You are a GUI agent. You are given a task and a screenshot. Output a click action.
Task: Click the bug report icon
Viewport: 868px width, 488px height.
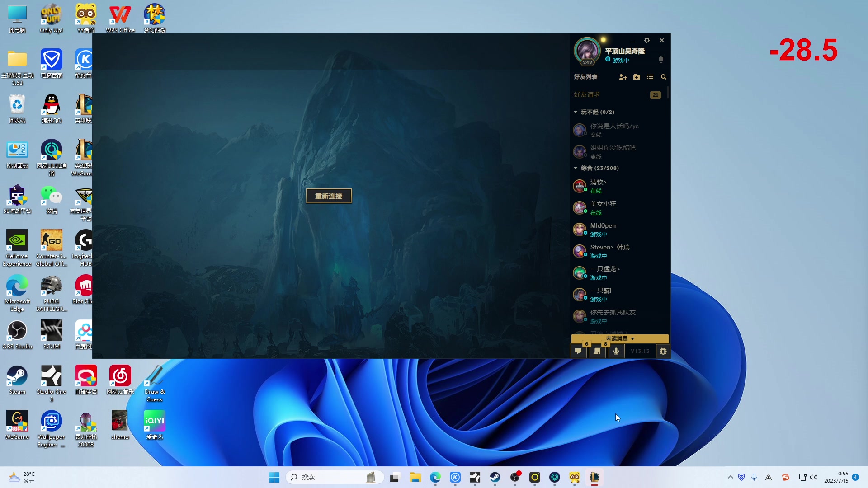click(x=663, y=351)
